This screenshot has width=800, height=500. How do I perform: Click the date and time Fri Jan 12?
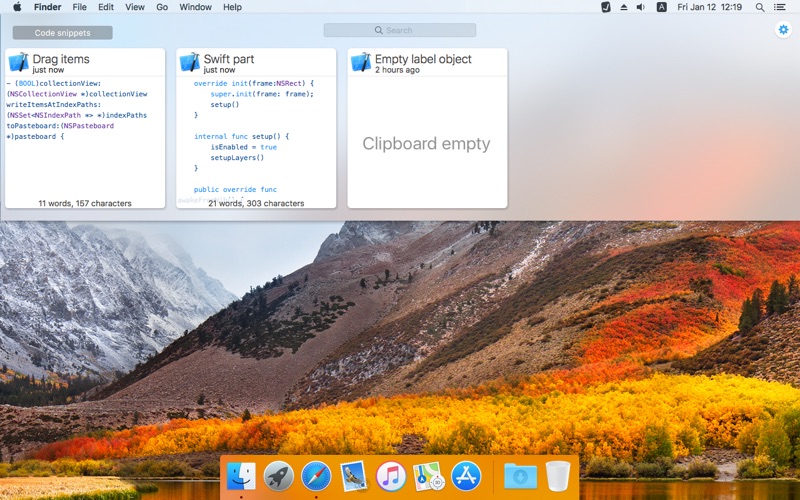[709, 7]
